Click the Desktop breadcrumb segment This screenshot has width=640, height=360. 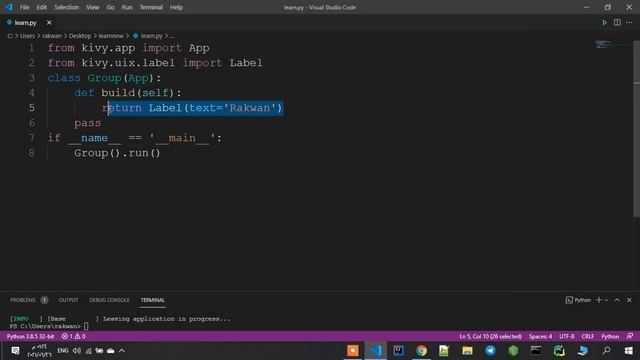[80, 36]
